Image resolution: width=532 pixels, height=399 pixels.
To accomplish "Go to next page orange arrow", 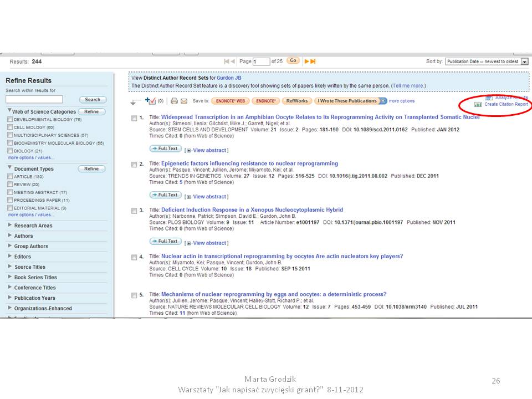I will point(306,62).
